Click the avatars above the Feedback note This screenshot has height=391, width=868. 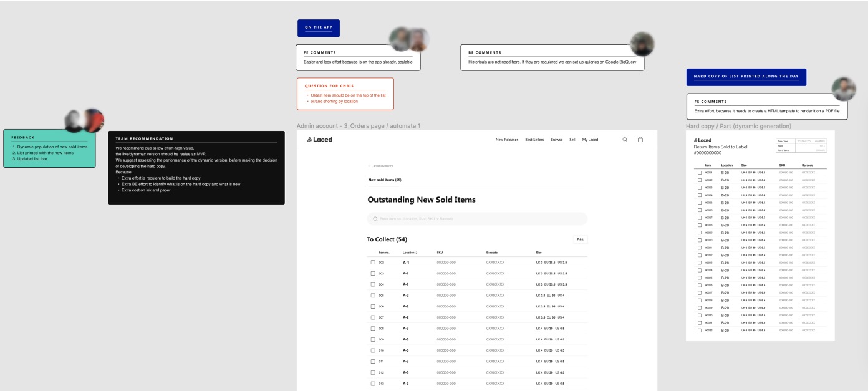[x=84, y=120]
